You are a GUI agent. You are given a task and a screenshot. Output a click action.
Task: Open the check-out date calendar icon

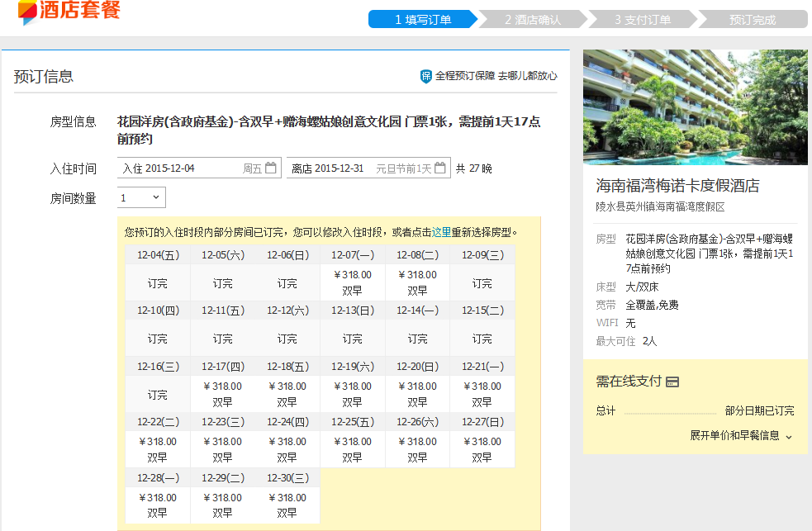coord(440,168)
